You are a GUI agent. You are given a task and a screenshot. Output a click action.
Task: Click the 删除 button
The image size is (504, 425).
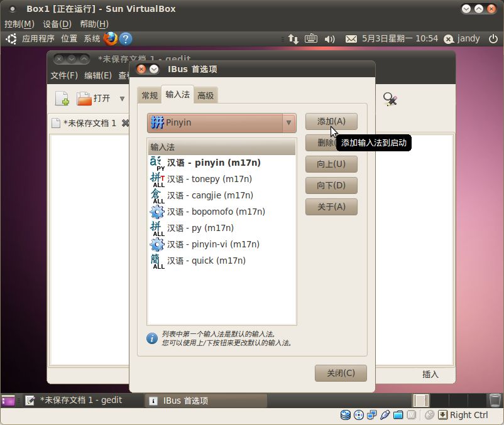click(x=320, y=143)
